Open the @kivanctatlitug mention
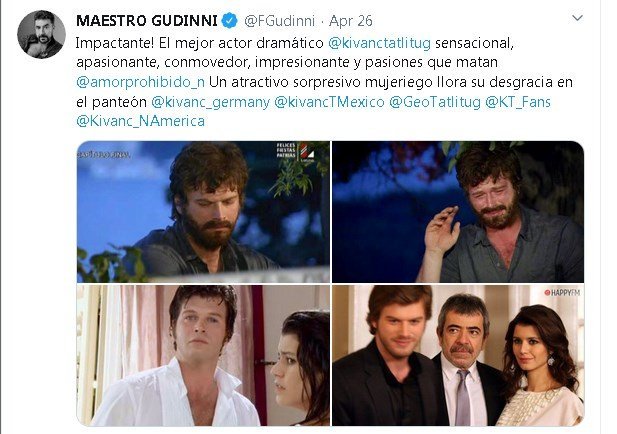The width and height of the screenshot is (617, 434). click(379, 43)
